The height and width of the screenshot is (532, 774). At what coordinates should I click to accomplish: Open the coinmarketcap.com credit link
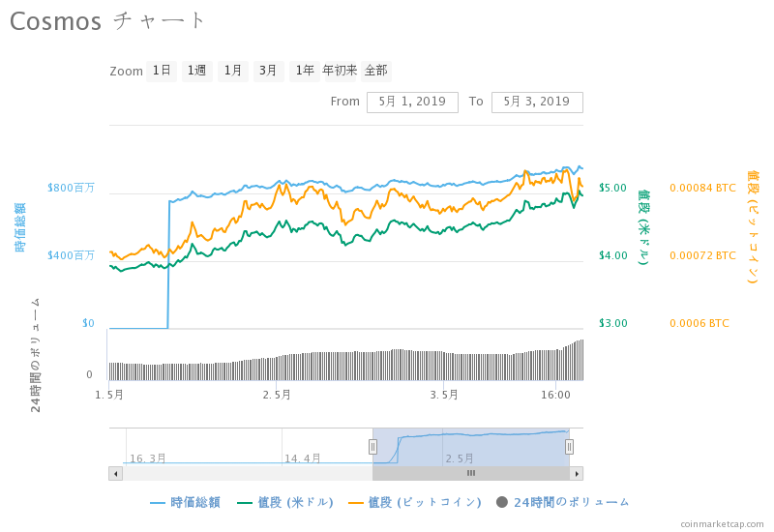pos(722,524)
